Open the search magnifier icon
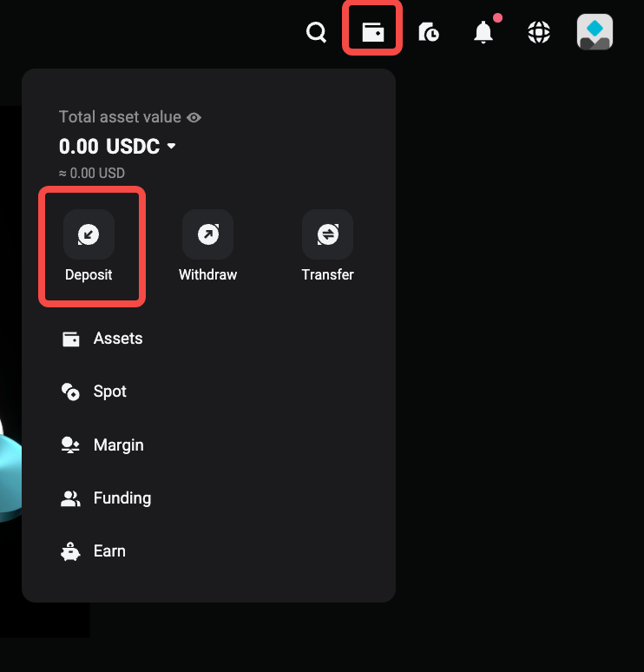This screenshot has width=644, height=672. 316,33
